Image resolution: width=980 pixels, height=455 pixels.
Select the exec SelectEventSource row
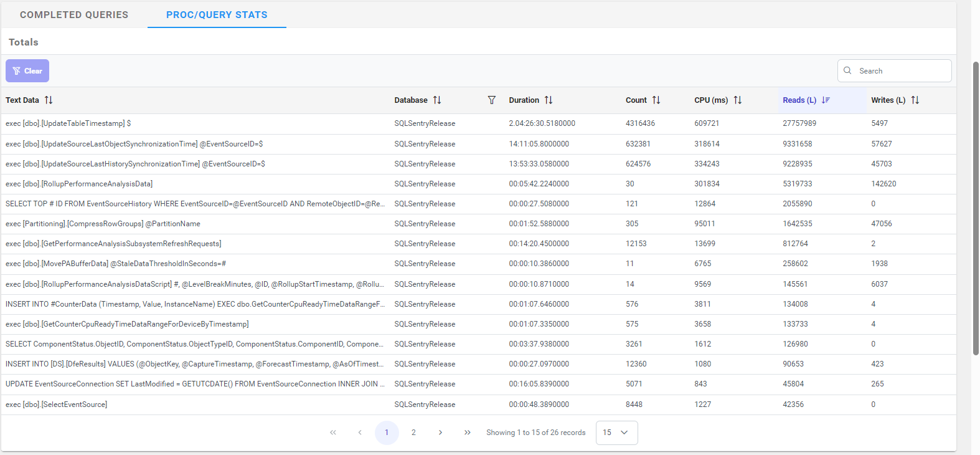click(57, 405)
